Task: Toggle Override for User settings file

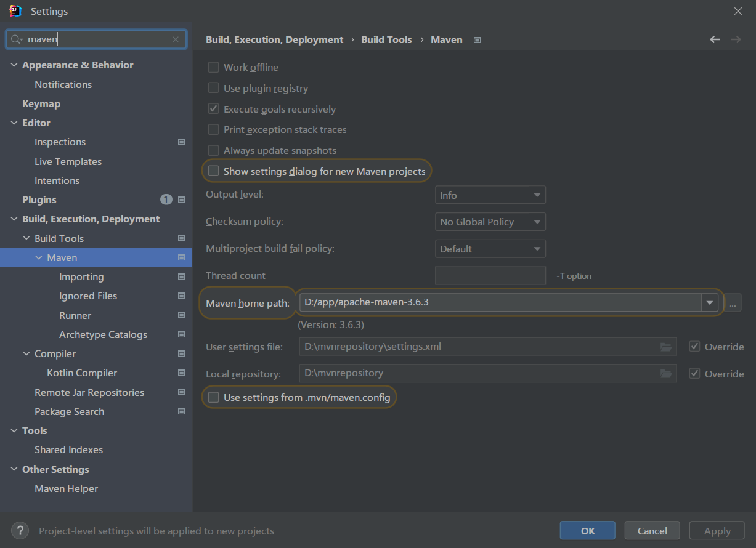Action: point(694,347)
